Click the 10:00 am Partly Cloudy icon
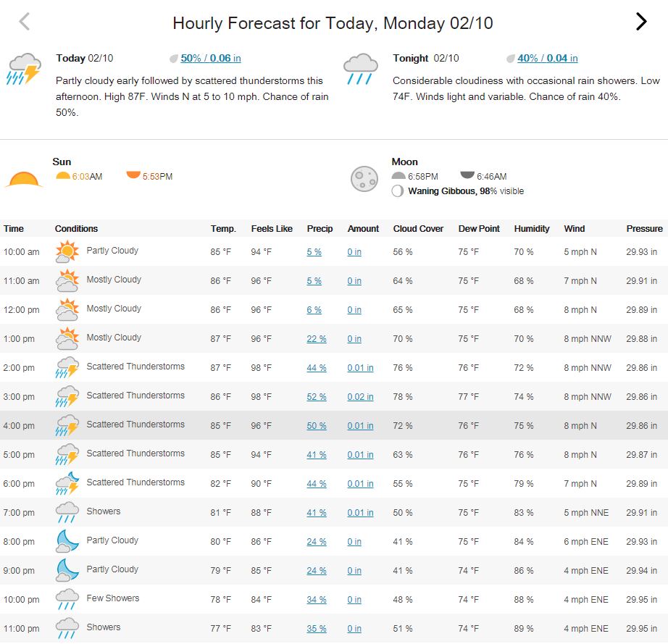 point(67,251)
